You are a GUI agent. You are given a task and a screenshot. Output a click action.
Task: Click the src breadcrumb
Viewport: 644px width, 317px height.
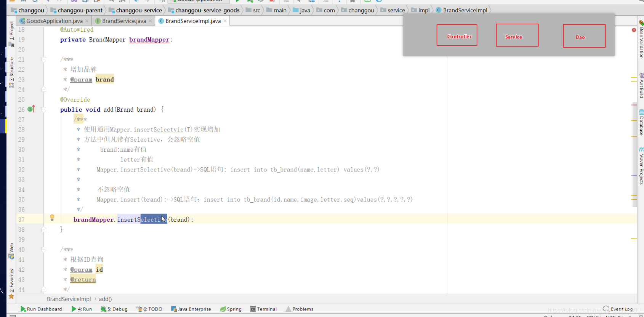point(253,10)
